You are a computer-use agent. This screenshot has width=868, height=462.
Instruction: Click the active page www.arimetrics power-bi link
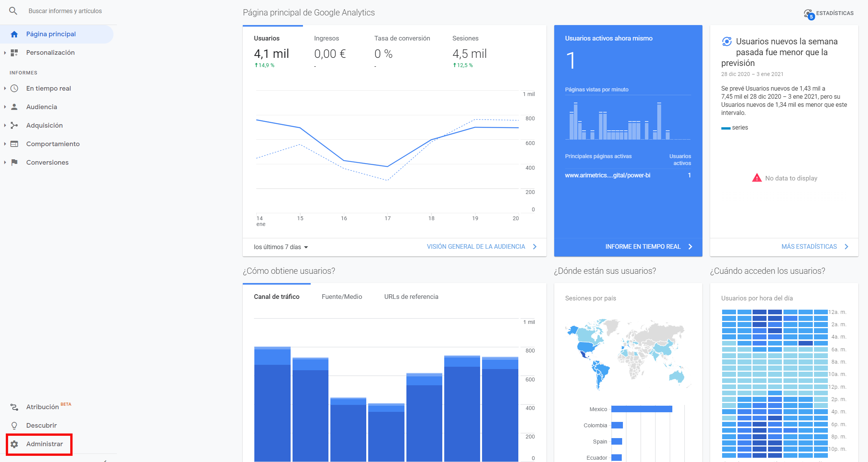click(607, 175)
